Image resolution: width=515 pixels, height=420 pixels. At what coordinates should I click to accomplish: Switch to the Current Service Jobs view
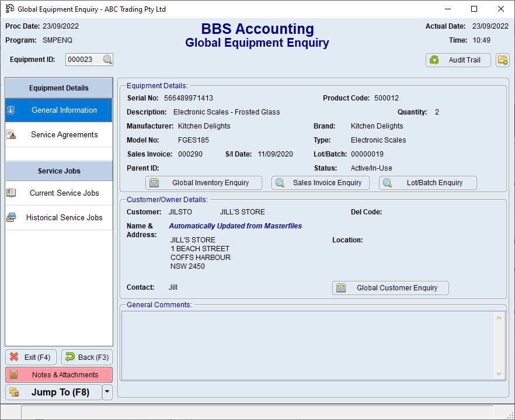click(64, 193)
